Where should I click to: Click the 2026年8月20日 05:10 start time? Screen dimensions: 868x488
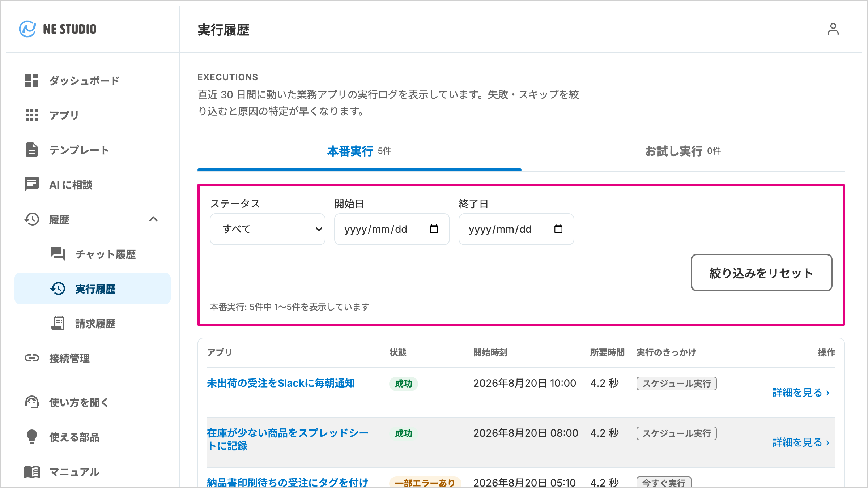524,483
